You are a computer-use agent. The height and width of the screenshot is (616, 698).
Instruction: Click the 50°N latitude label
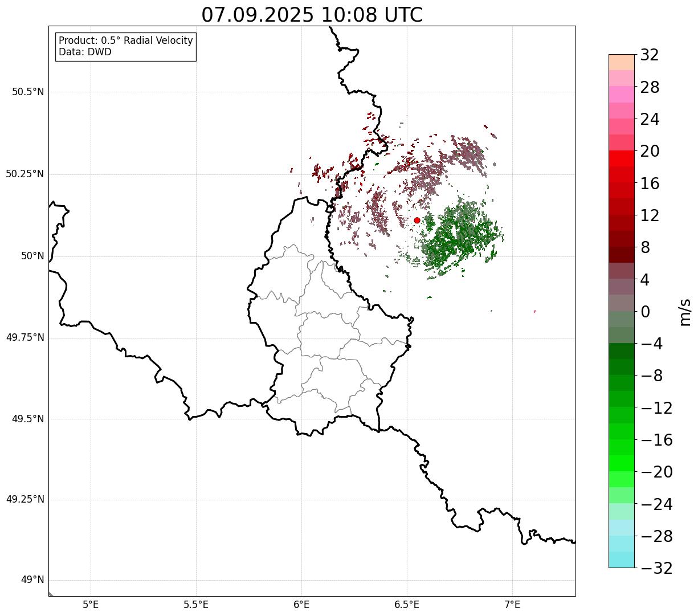coord(32,256)
